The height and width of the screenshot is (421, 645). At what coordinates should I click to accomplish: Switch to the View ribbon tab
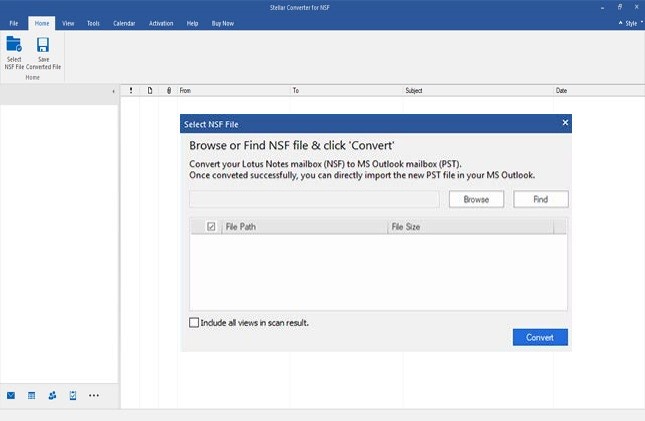(68, 23)
